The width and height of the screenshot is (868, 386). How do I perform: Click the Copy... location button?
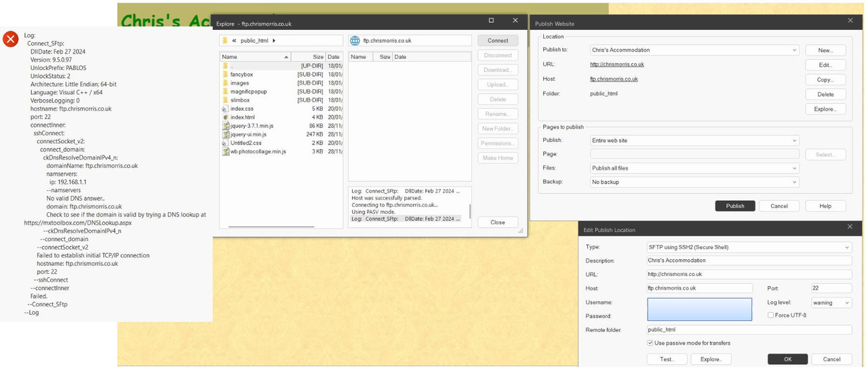825,79
